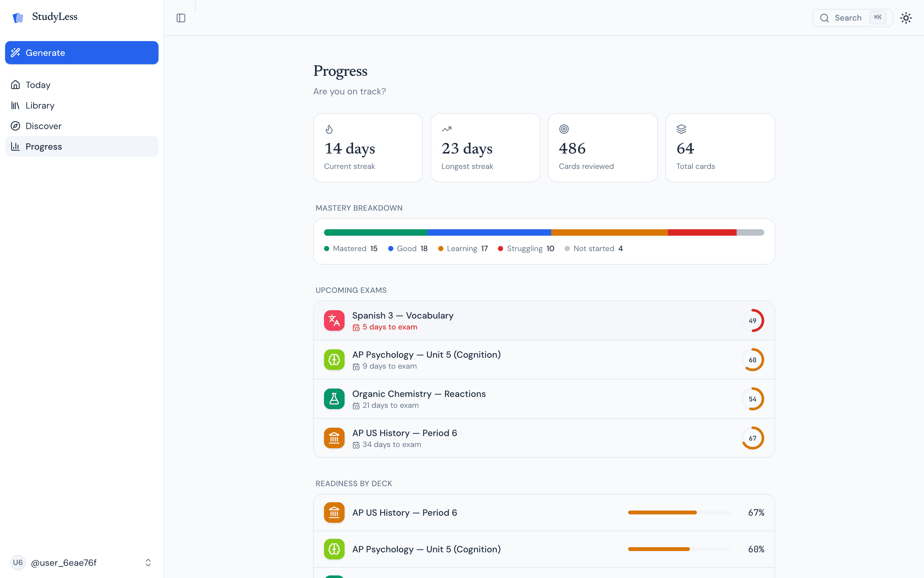Click the brain icon in Readiness by Deck
Screen dimensions: 924x578
(x=334, y=549)
